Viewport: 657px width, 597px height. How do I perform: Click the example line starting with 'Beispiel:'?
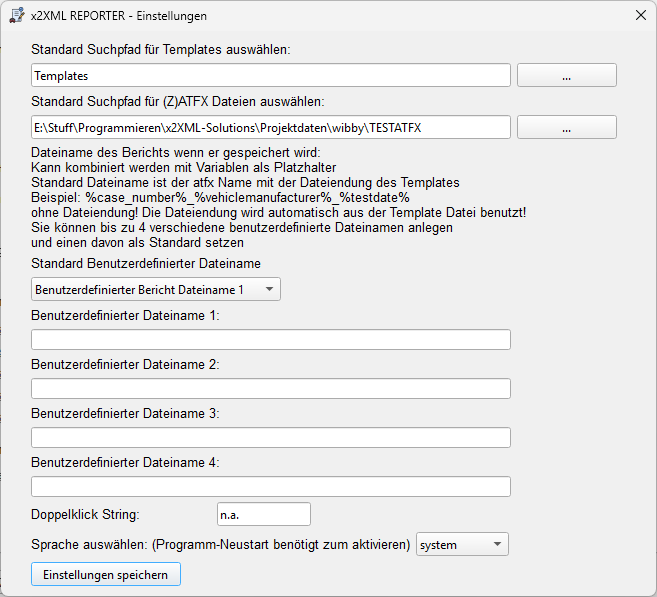pyautogui.click(x=220, y=198)
